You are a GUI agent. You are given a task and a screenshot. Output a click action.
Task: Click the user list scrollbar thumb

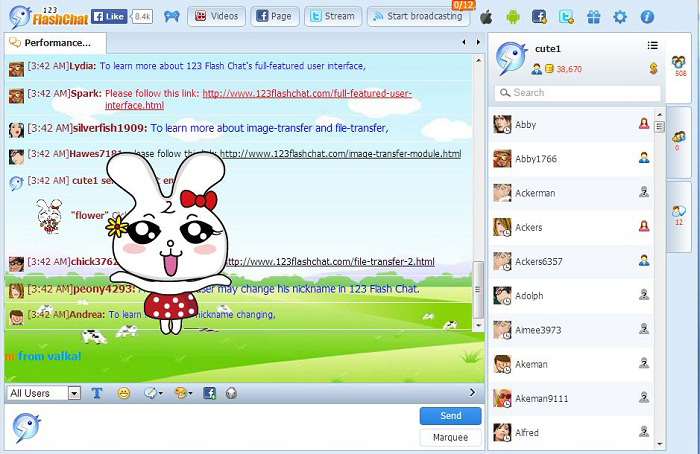[x=659, y=127]
